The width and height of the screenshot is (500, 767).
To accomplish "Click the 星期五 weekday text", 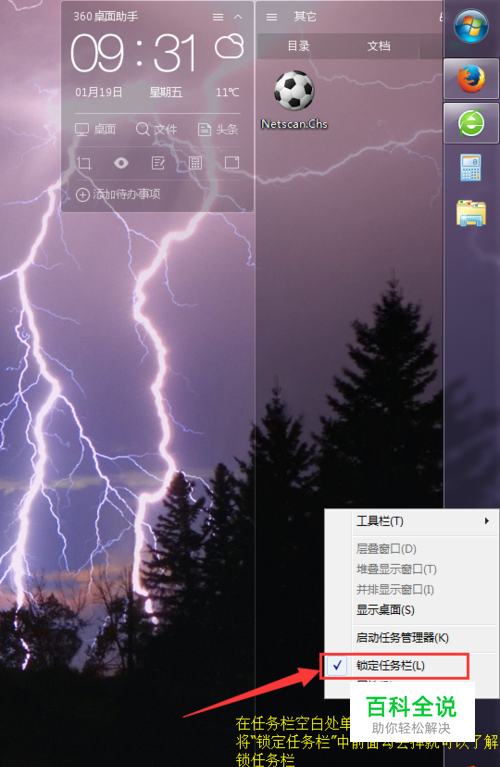I will pyautogui.click(x=166, y=92).
